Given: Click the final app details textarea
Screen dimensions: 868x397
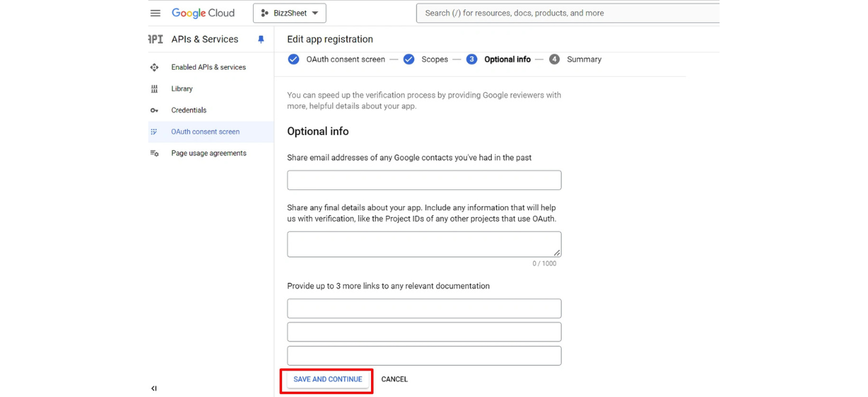Looking at the screenshot, I should (x=424, y=244).
